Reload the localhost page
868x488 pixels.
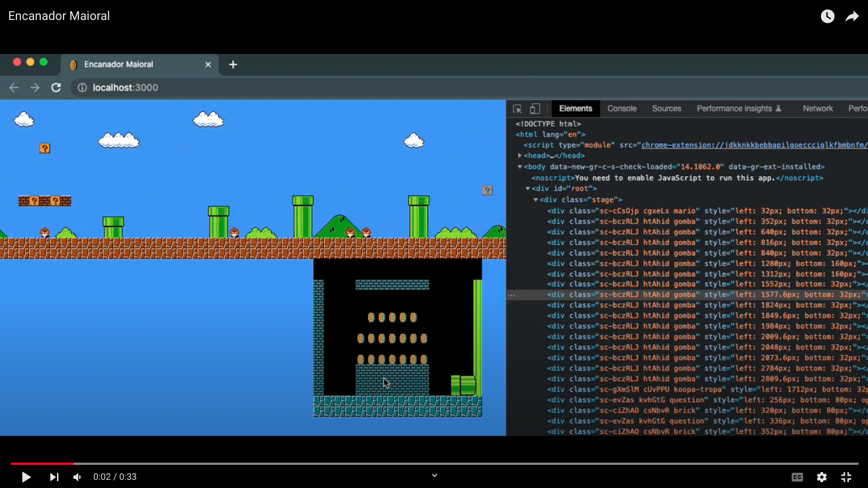coord(56,87)
